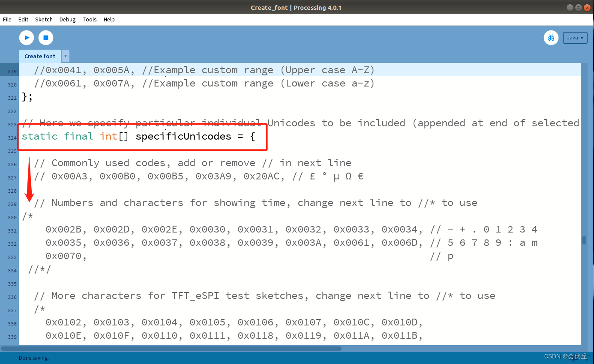Open the Edit menu

pyautogui.click(x=23, y=19)
